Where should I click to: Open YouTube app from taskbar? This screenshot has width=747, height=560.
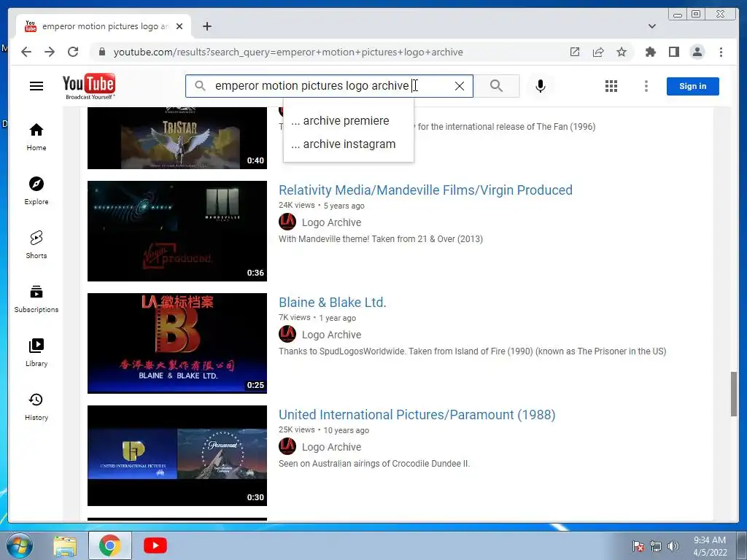point(155,545)
